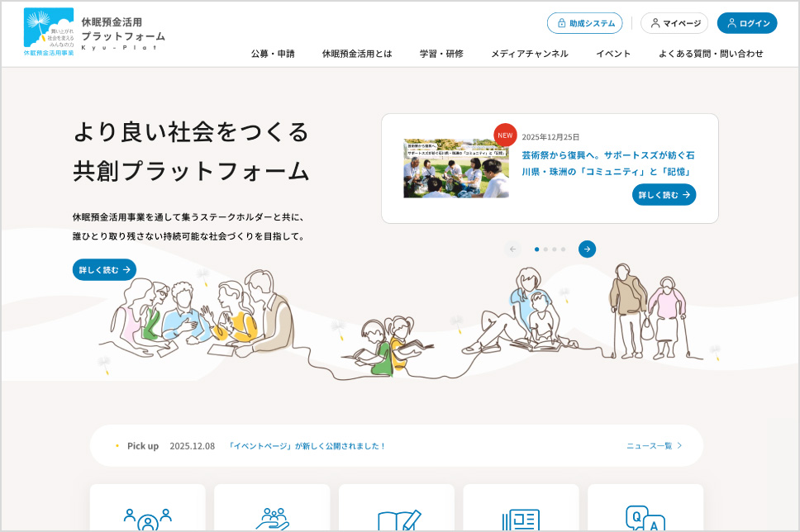Click the person icon on マイページ
This screenshot has width=800, height=532.
tap(654, 23)
